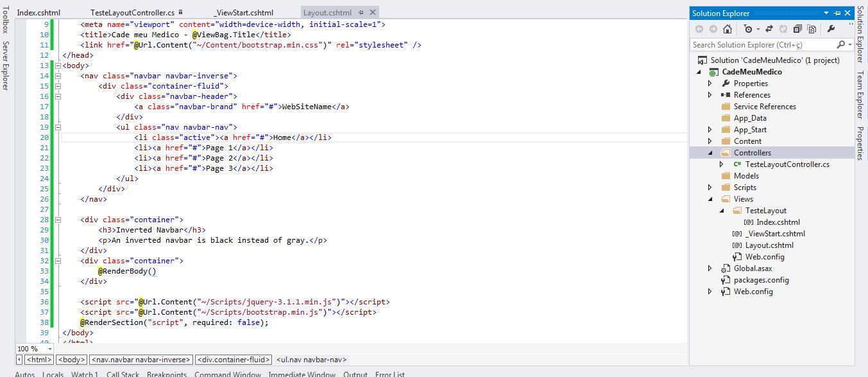
Task: Expand the Global.asax node
Action: coord(710,268)
